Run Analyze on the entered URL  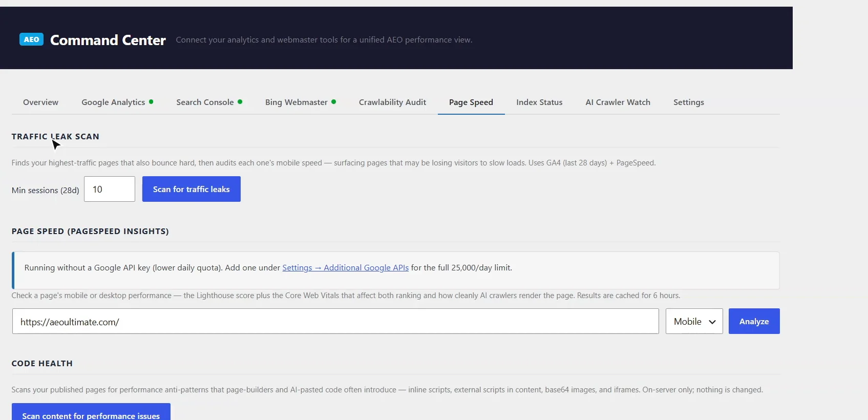point(754,321)
